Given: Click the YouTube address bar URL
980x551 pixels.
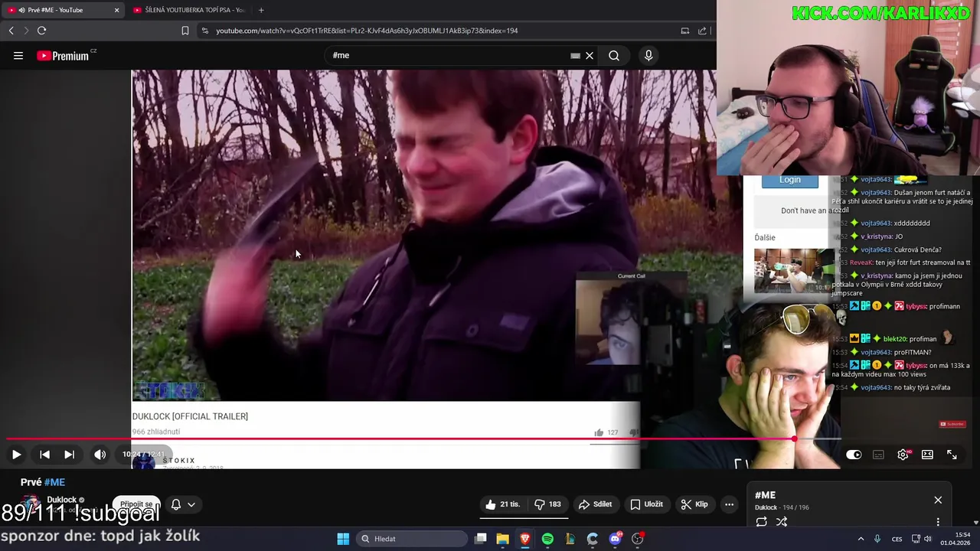Looking at the screenshot, I should [x=367, y=31].
